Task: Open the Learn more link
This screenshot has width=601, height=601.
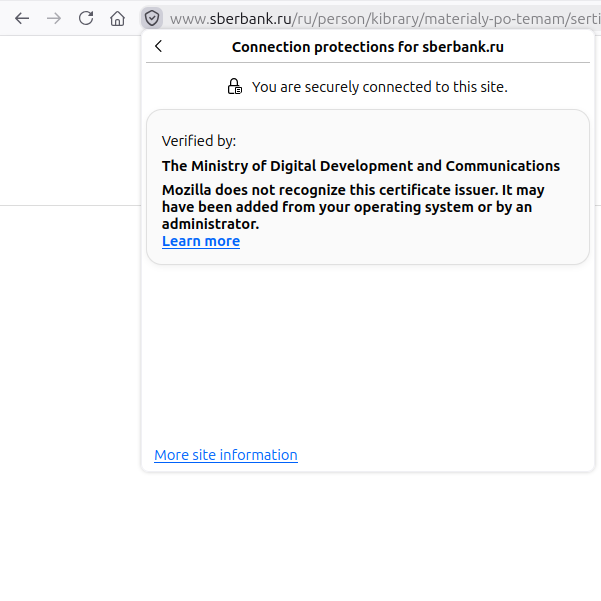Action: click(201, 241)
